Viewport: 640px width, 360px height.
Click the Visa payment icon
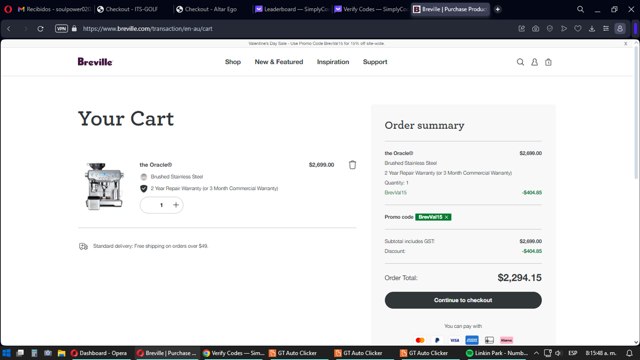pyautogui.click(x=454, y=340)
